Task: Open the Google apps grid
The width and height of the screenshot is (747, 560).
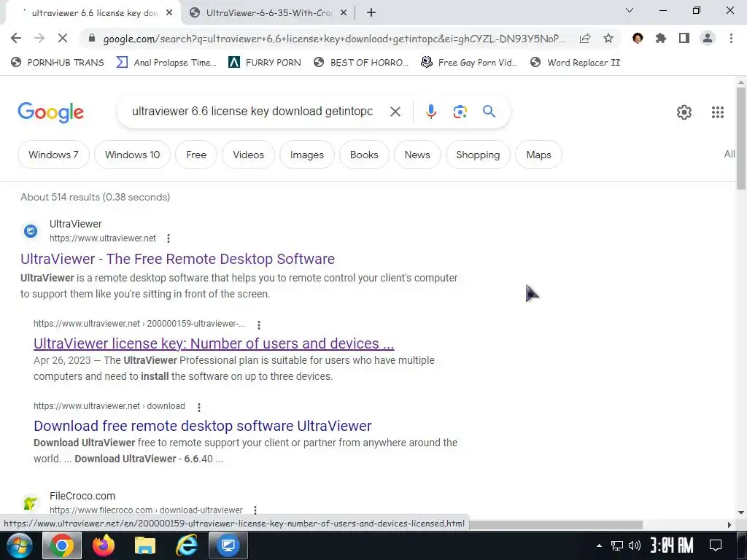Action: pyautogui.click(x=718, y=112)
